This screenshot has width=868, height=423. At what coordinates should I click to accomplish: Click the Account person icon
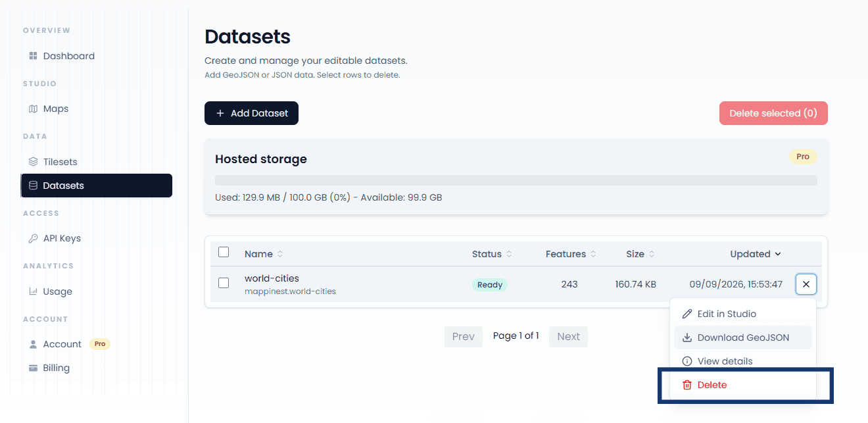click(x=33, y=344)
